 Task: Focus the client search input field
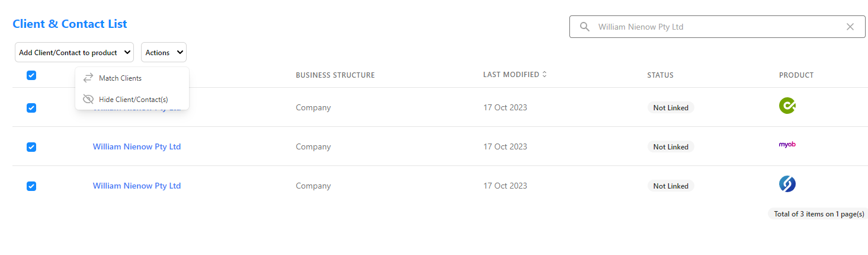tap(718, 27)
